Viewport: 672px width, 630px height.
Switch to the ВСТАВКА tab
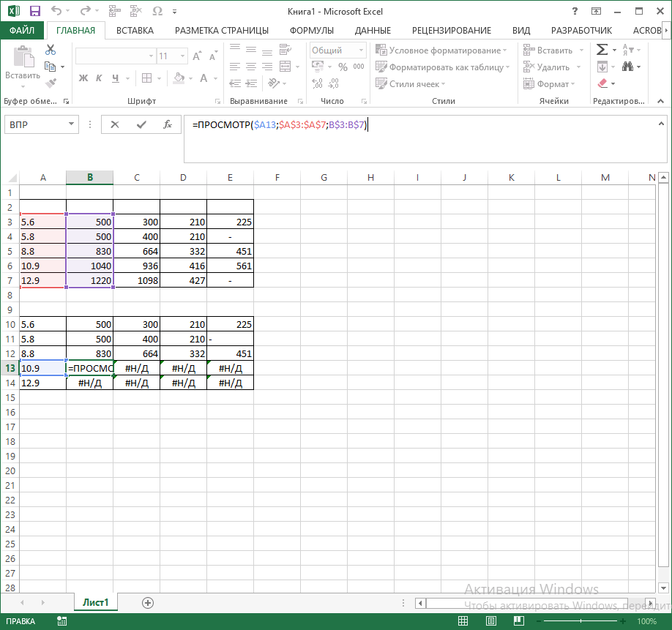click(x=135, y=31)
